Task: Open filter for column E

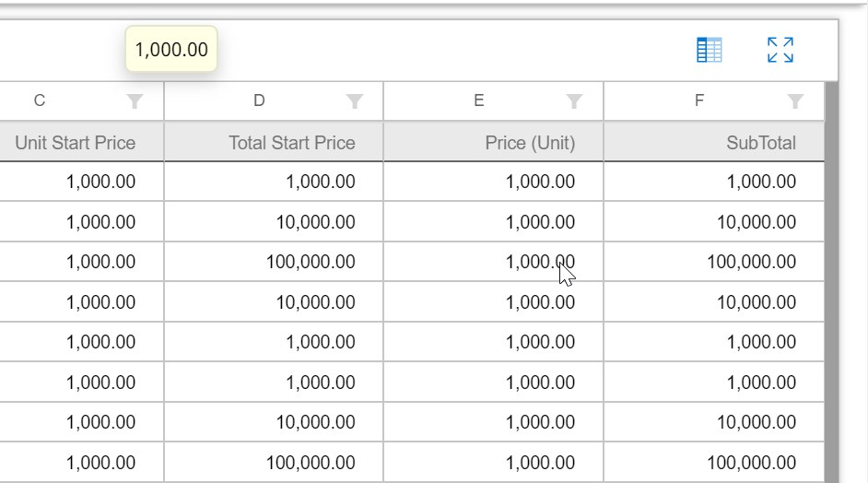Action: coord(574,101)
